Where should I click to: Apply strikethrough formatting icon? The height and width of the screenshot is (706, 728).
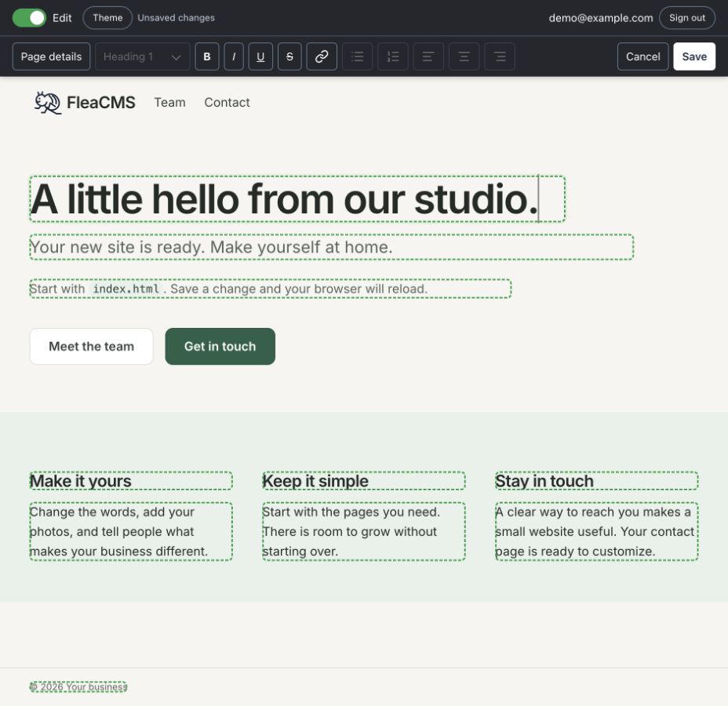pos(289,56)
